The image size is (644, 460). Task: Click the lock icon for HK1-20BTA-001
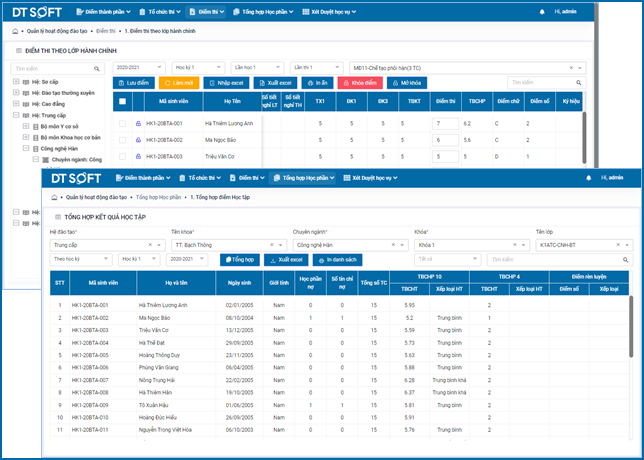click(138, 123)
